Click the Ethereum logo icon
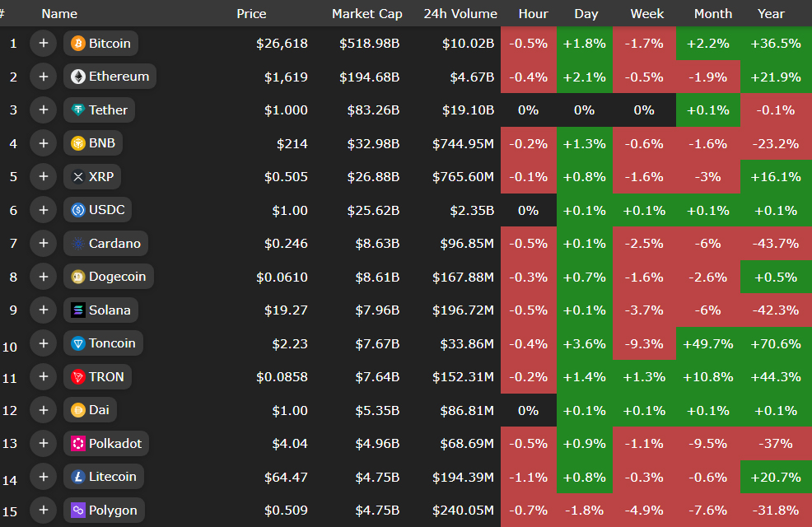Image resolution: width=812 pixels, height=527 pixels. tap(78, 77)
